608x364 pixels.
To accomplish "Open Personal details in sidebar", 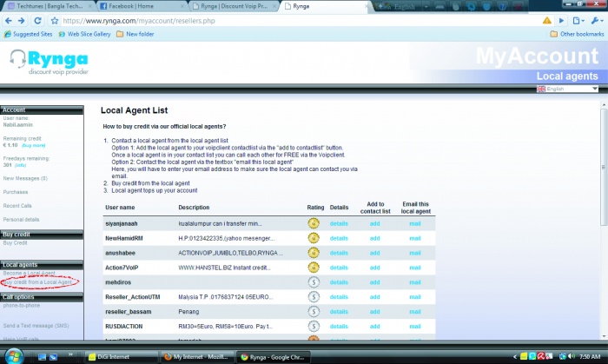I will (x=22, y=220).
